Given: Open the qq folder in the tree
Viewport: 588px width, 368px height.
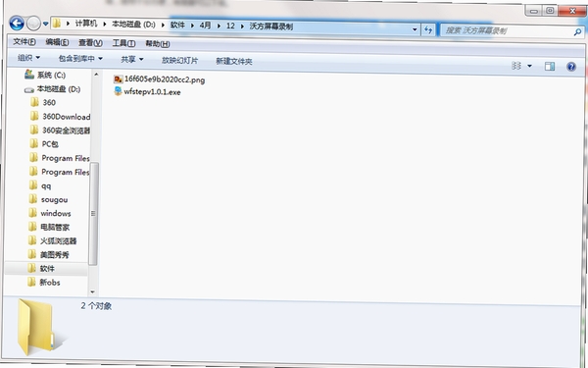Looking at the screenshot, I should tap(46, 186).
